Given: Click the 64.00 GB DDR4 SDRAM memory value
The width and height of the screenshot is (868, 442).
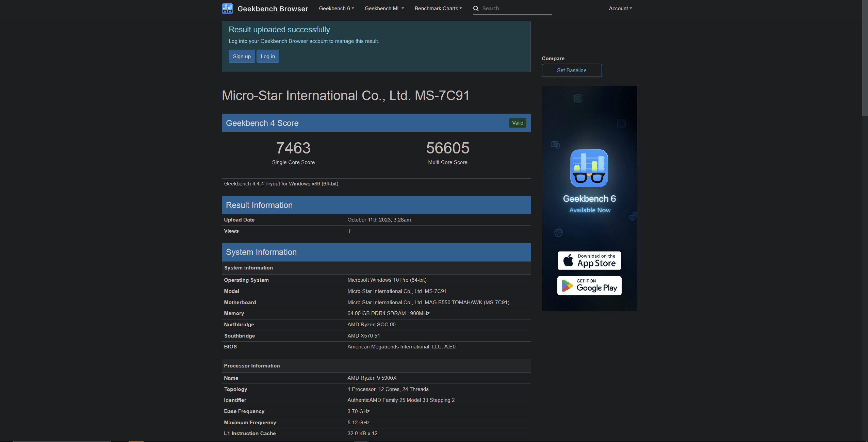Looking at the screenshot, I should [389, 313].
